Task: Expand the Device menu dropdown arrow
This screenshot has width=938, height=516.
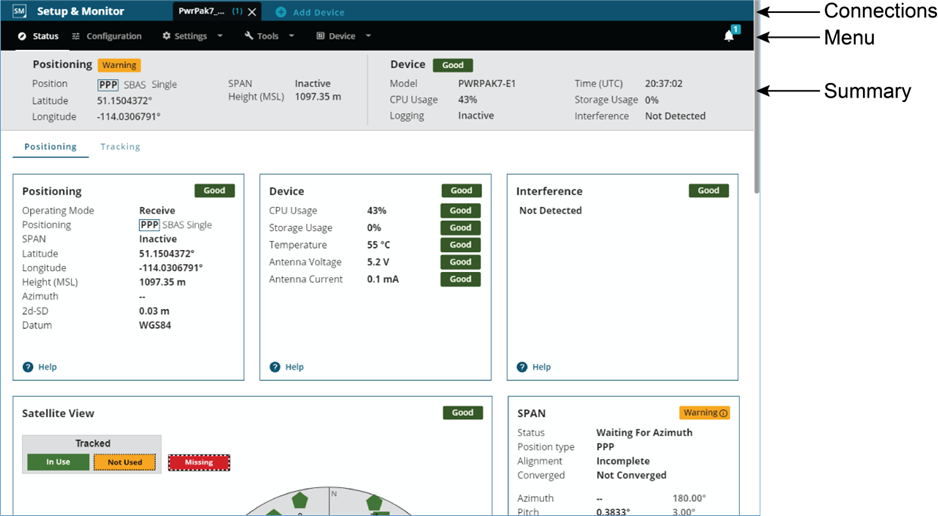Action: pyautogui.click(x=368, y=36)
